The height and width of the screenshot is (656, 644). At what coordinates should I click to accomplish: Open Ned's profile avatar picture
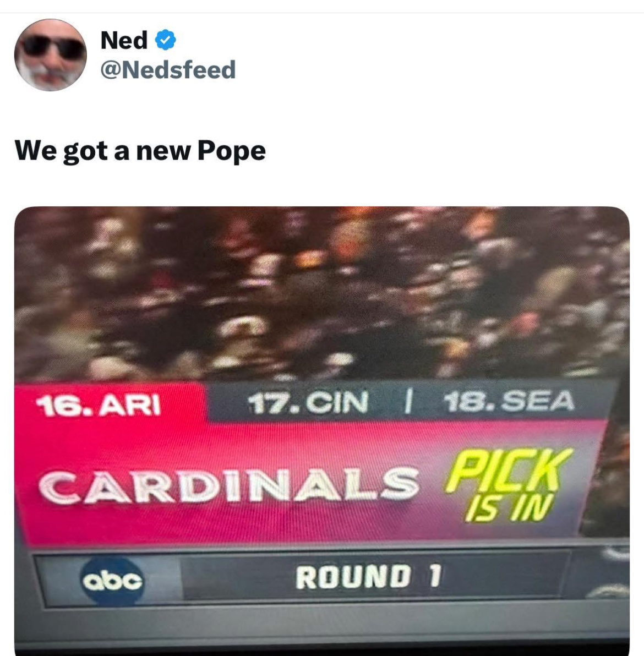tap(50, 55)
